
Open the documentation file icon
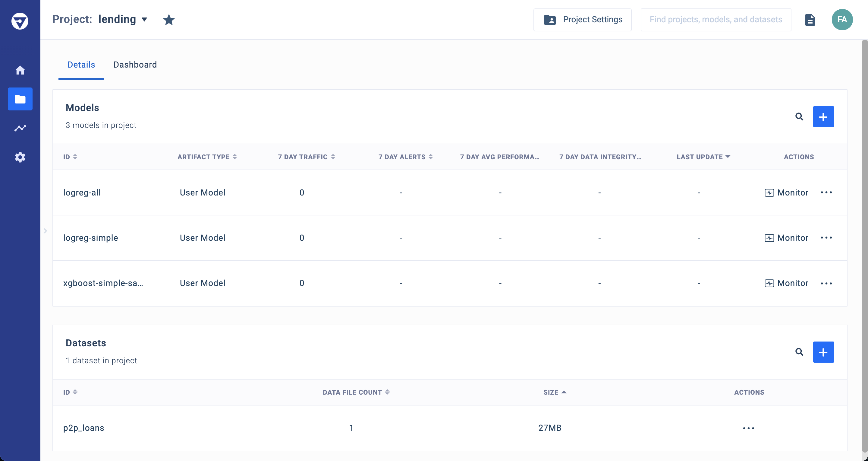(x=810, y=20)
